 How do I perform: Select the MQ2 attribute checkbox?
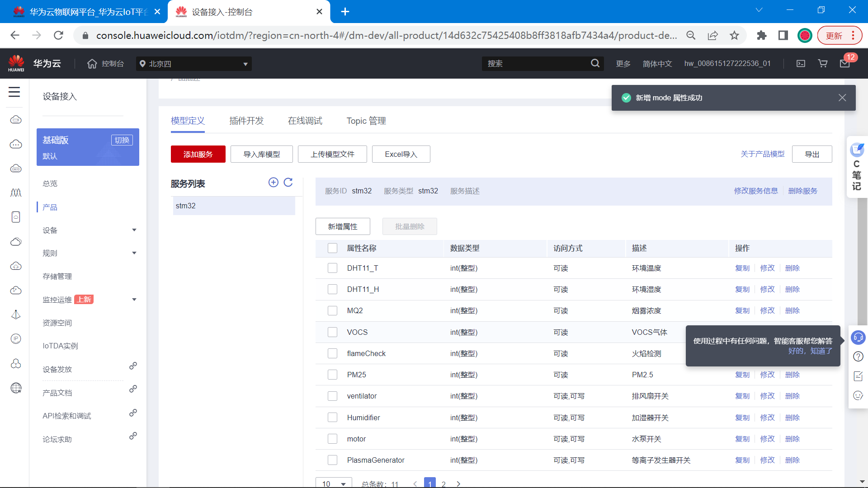tap(332, 310)
